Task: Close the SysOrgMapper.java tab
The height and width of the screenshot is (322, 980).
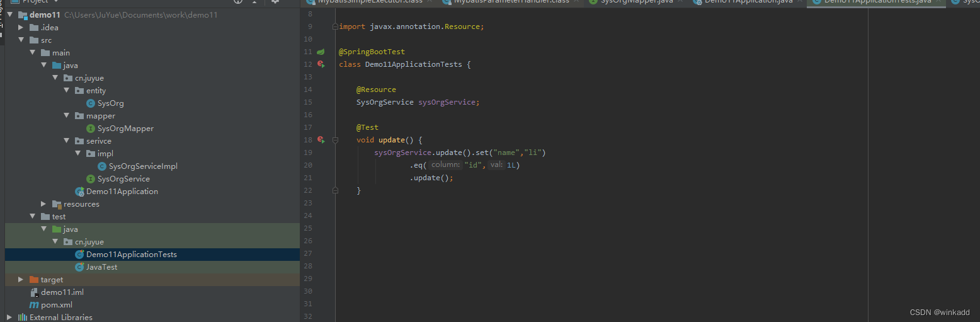Action: [x=680, y=2]
